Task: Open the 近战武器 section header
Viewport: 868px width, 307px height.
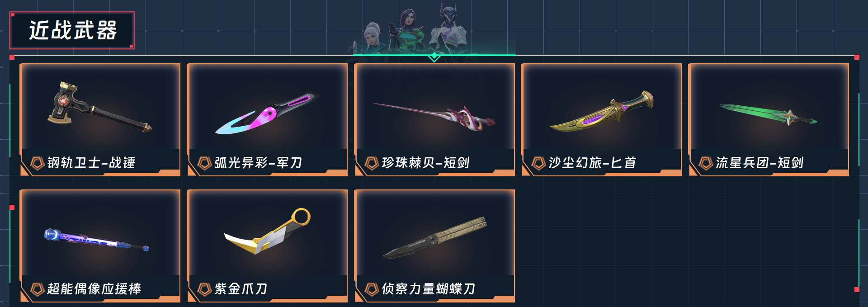Action: (72, 30)
